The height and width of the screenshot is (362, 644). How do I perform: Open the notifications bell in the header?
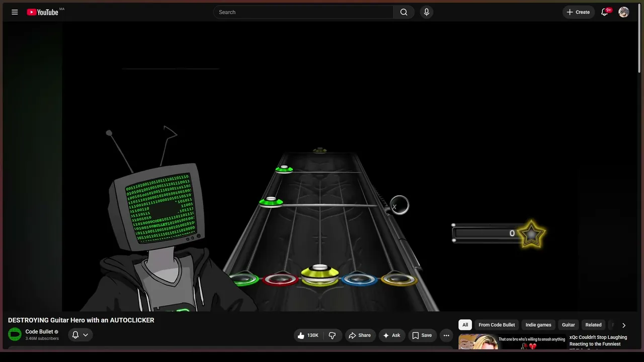pyautogui.click(x=605, y=12)
